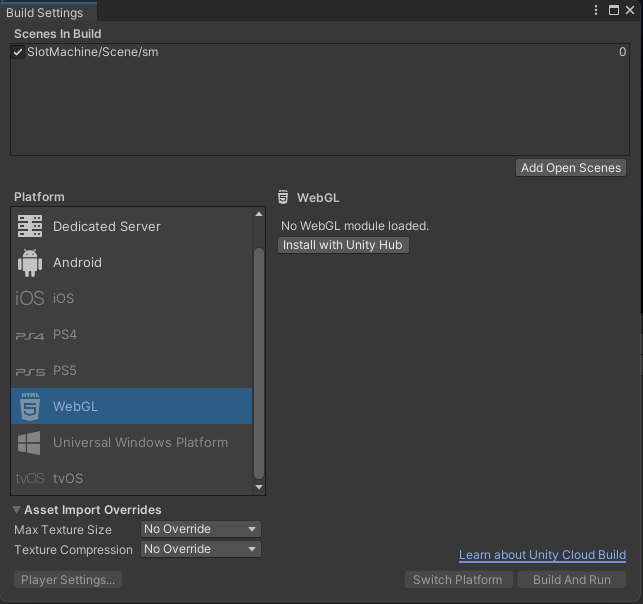
Task: Click the platform list scrollbar thumb
Action: coord(259,363)
